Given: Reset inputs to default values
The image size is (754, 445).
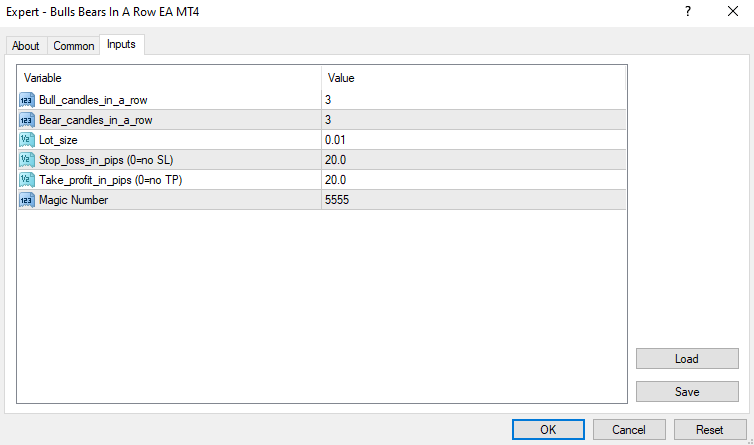Looking at the screenshot, I should (x=710, y=429).
